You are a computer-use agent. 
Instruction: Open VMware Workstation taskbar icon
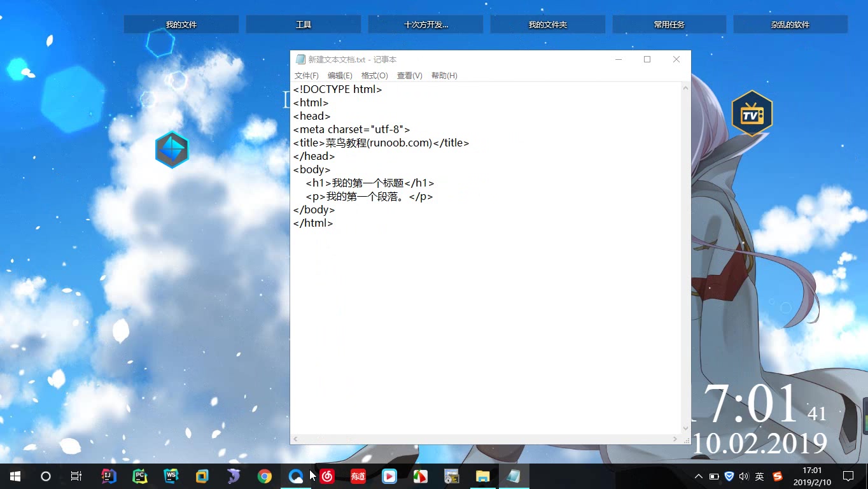pyautogui.click(x=202, y=476)
